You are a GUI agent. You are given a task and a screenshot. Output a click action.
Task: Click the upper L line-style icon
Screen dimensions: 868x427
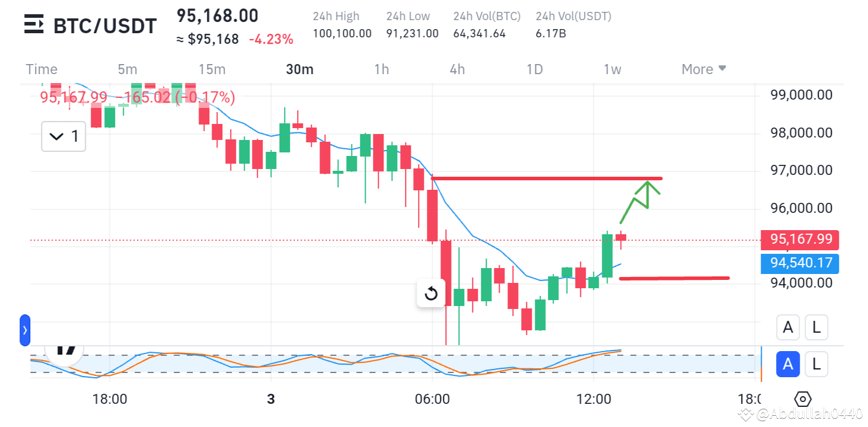tap(816, 327)
